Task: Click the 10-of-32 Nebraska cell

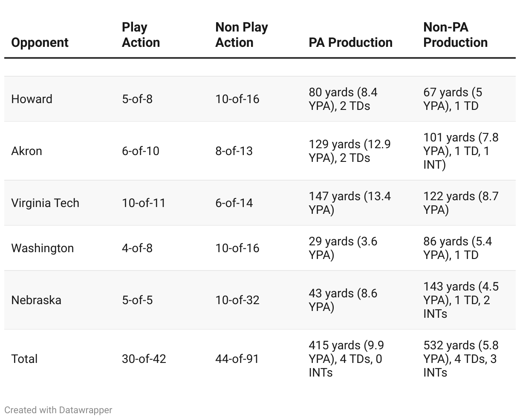Action: [237, 300]
